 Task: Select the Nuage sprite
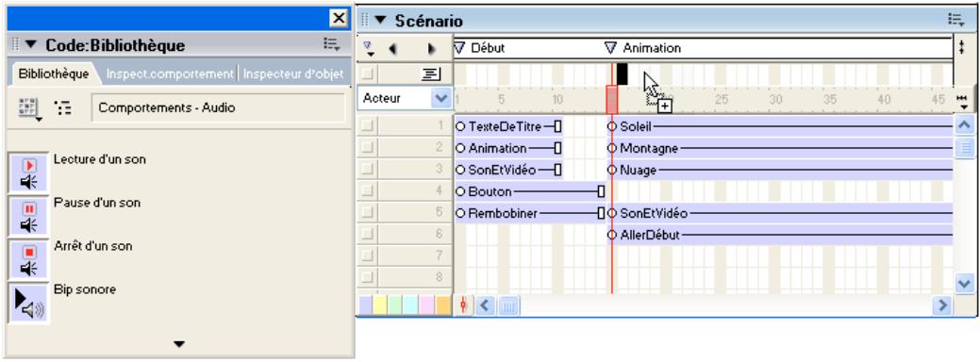point(780,170)
